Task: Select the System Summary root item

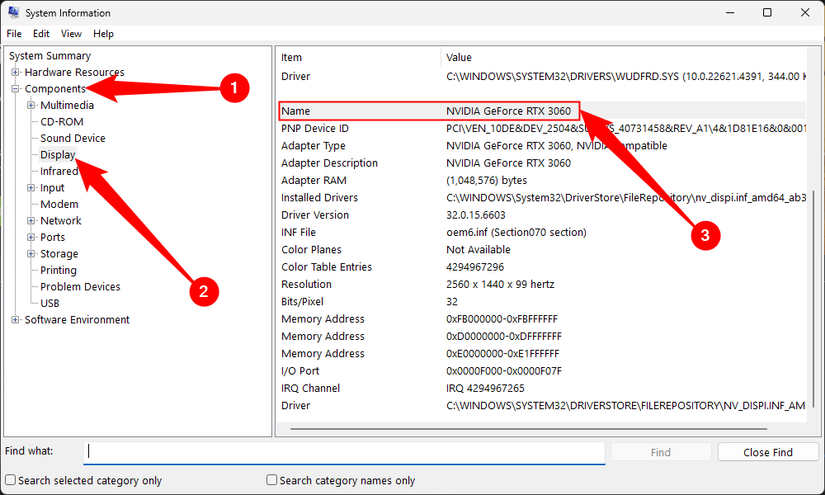Action: [x=50, y=56]
